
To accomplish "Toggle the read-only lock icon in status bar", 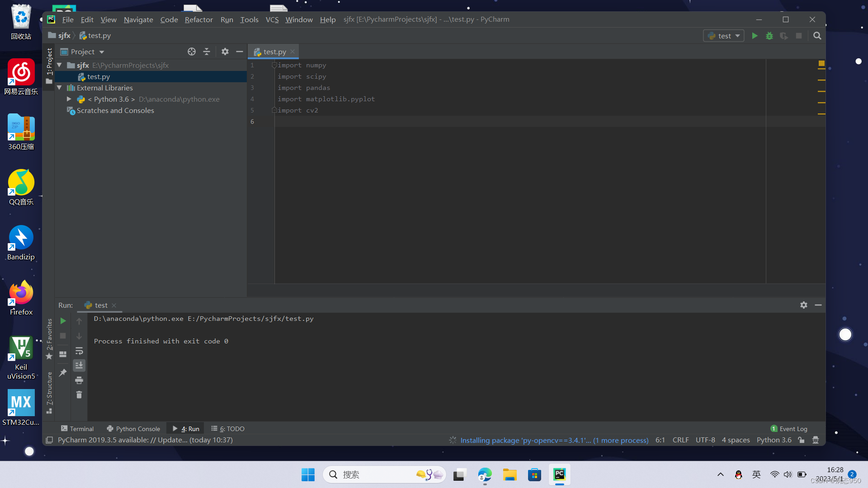I will click(801, 440).
